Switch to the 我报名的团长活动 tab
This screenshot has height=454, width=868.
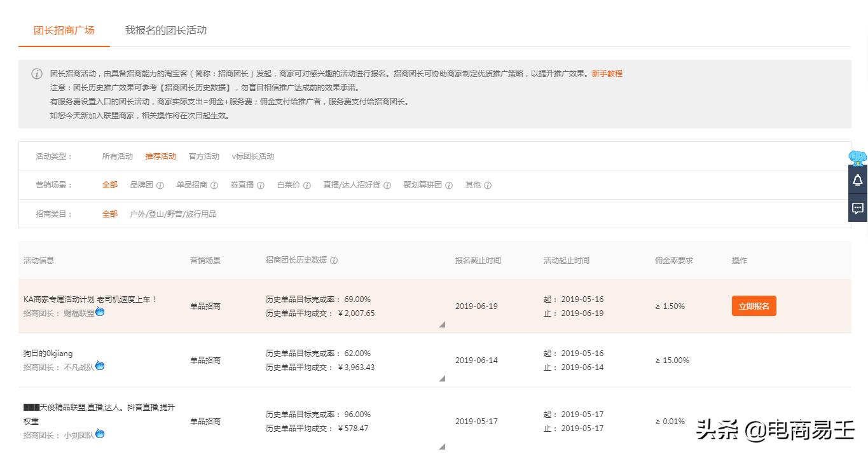click(165, 30)
